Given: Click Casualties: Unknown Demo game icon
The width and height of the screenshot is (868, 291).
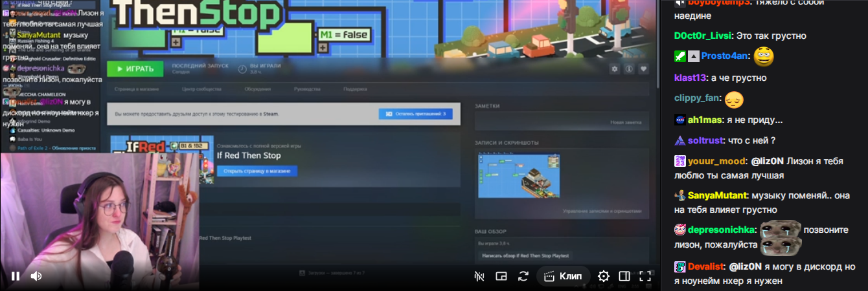Looking at the screenshot, I should click(12, 130).
